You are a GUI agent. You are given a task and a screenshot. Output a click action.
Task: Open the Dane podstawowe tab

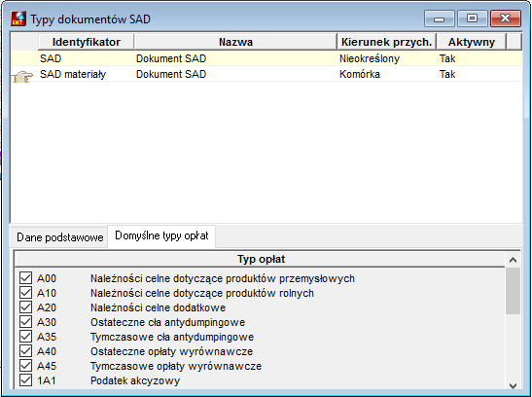point(60,236)
